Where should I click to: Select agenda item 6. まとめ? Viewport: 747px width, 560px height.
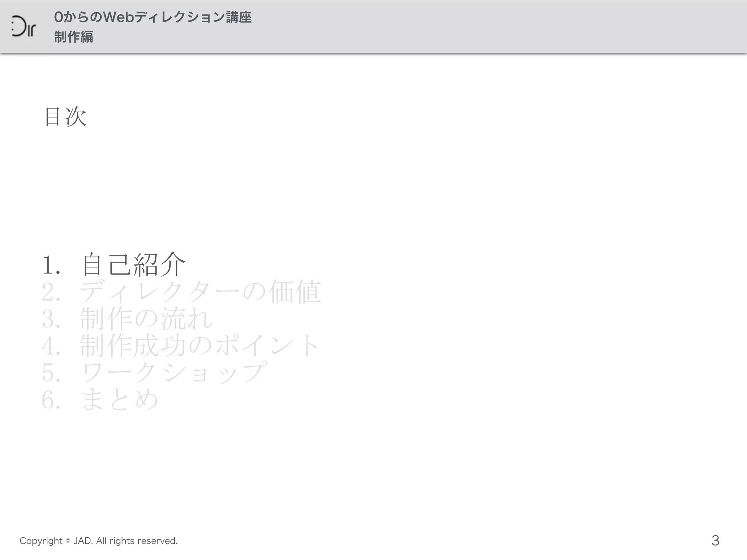pyautogui.click(x=100, y=399)
